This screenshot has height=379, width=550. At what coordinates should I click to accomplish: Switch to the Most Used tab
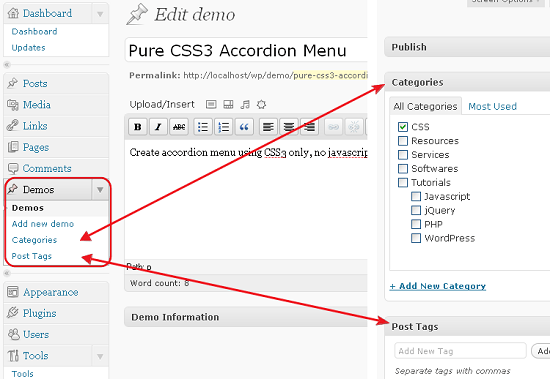click(x=492, y=106)
